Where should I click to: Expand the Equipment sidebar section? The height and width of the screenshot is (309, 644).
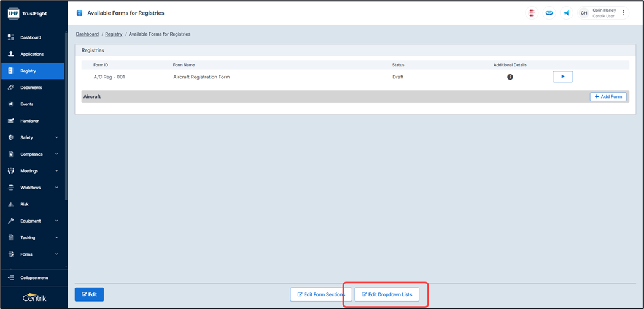33,221
